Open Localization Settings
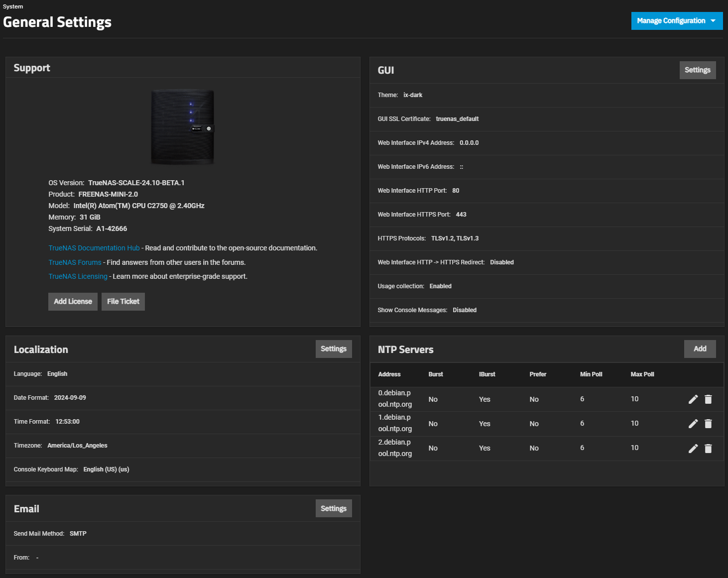The image size is (728, 578). click(333, 349)
